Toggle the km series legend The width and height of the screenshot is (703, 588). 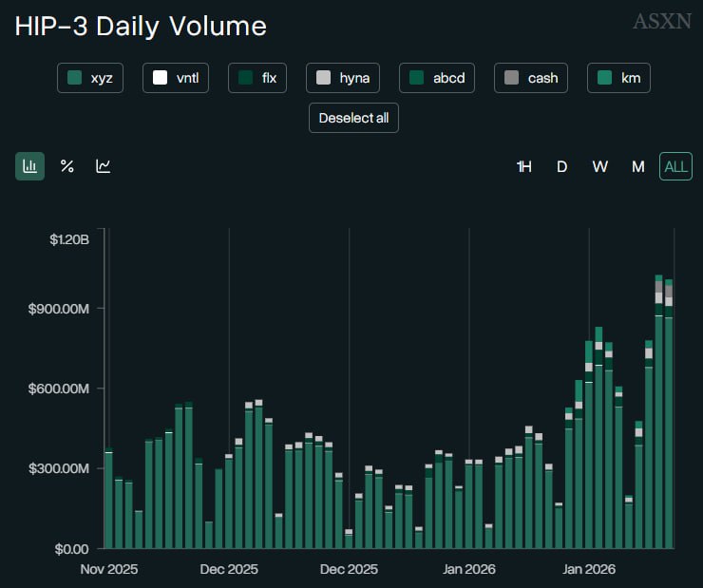(x=618, y=78)
